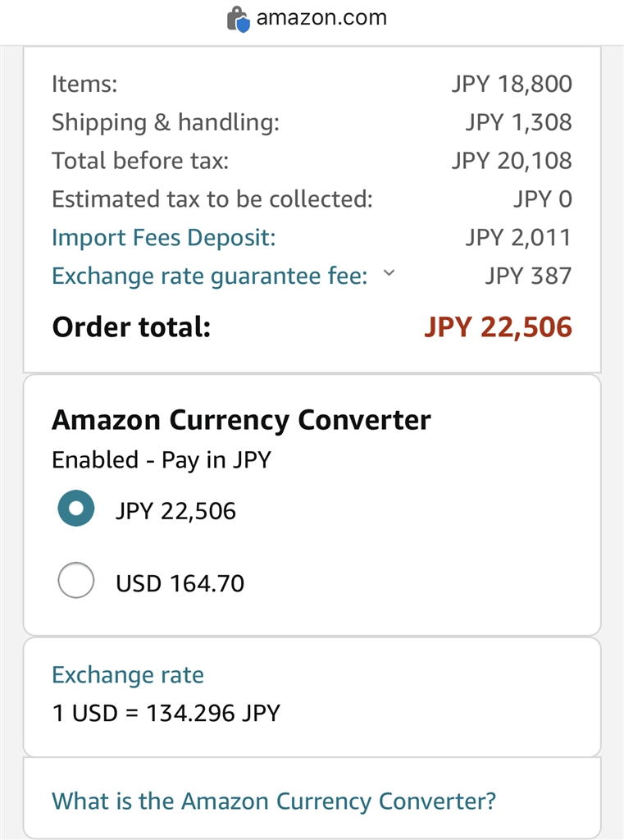Click the Exchange rate guarantee fee link
This screenshot has width=624, height=840.
209,276
